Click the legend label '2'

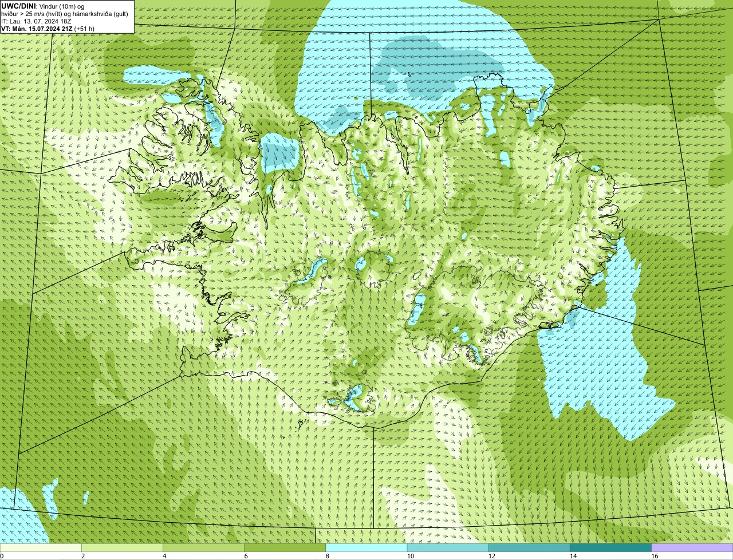pyautogui.click(x=83, y=556)
